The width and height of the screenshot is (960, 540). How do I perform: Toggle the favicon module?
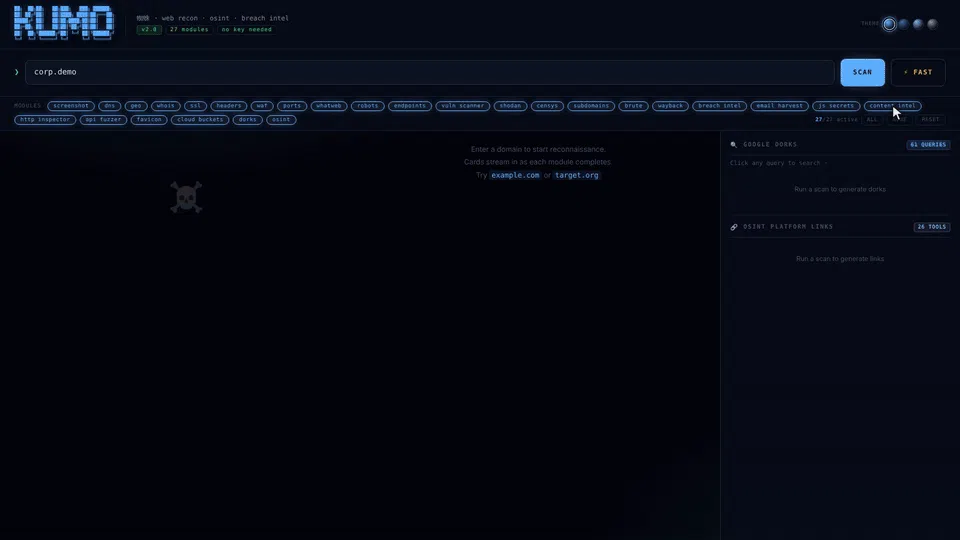149,120
